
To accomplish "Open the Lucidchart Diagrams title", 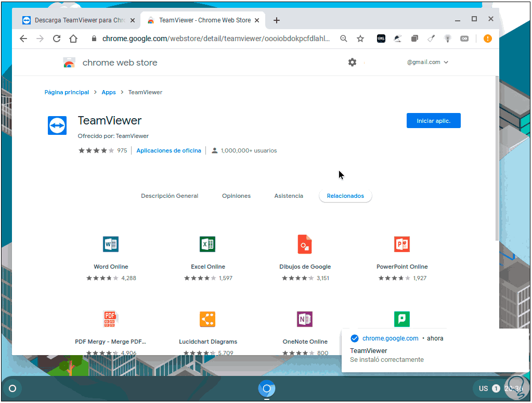I will point(208,342).
